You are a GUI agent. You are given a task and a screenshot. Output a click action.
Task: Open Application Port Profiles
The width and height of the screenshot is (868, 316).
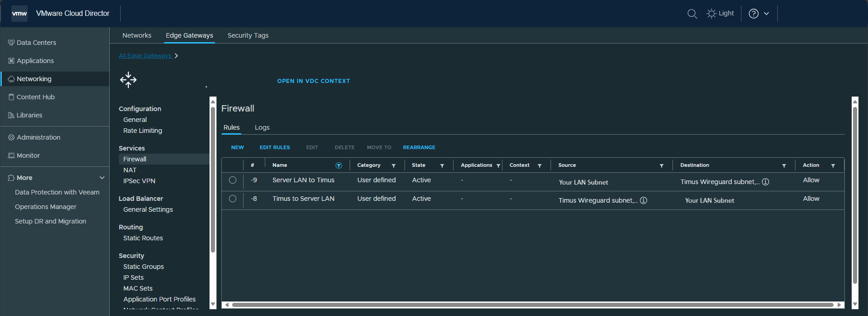(x=160, y=299)
